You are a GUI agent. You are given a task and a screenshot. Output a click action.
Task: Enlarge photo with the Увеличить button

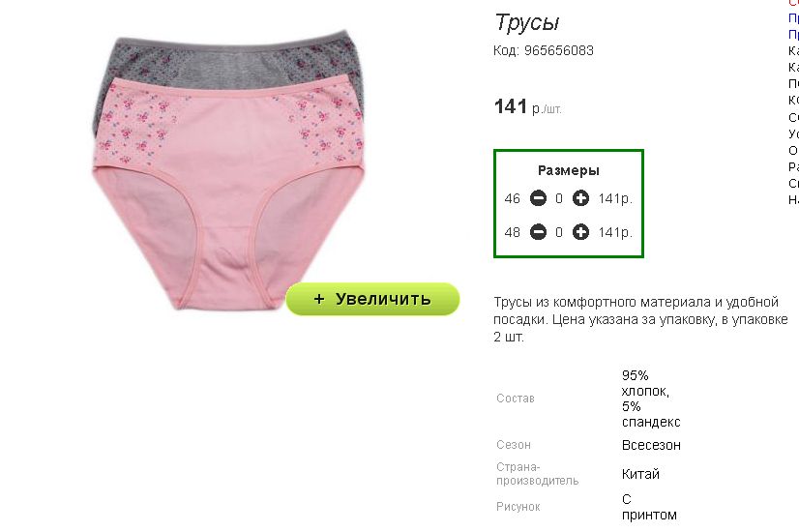tap(372, 299)
